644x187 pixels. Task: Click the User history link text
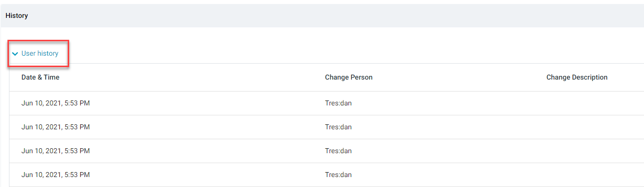[40, 53]
